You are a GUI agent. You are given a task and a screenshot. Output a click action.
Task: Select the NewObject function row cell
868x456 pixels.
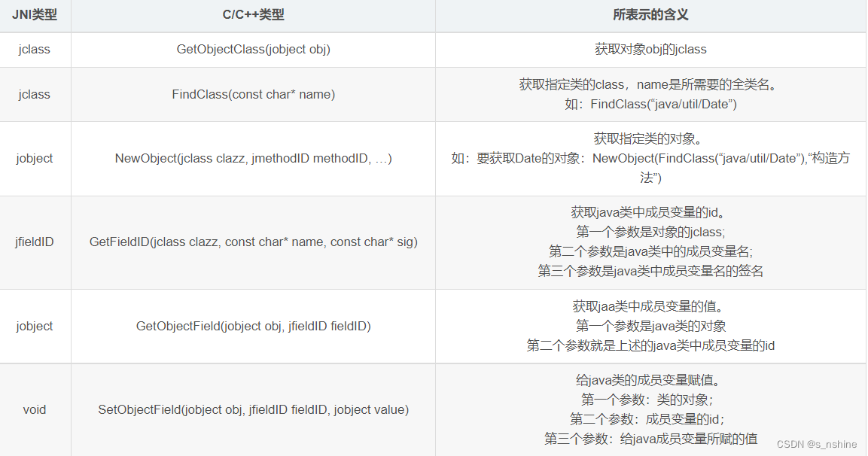[x=252, y=158]
